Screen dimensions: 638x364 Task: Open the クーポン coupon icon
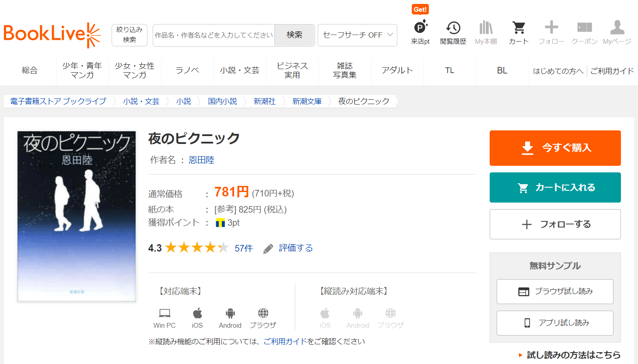click(584, 28)
